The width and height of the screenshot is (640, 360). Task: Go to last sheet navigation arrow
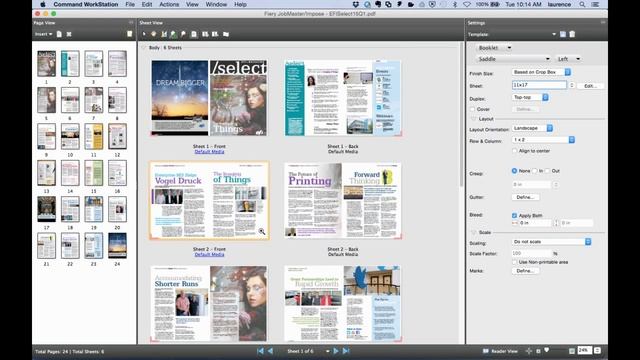(346, 351)
